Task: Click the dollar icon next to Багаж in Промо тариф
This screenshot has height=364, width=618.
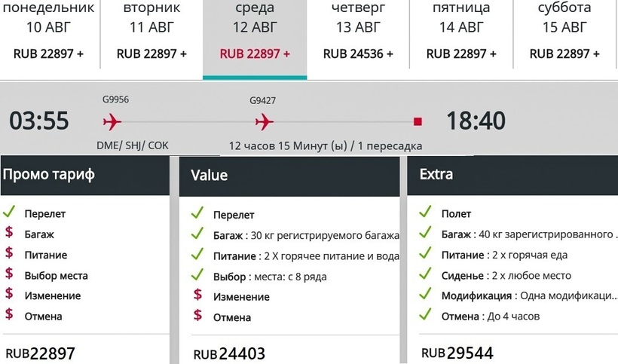Action: click(9, 234)
